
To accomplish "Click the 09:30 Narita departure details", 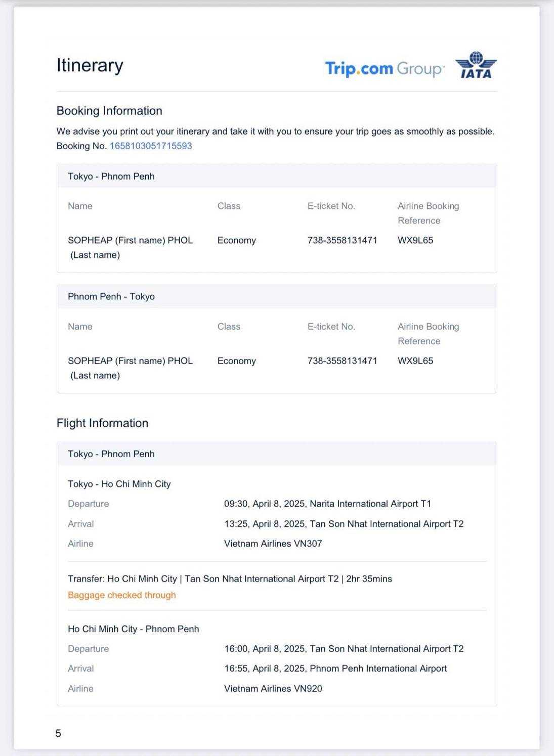I will coord(327,504).
